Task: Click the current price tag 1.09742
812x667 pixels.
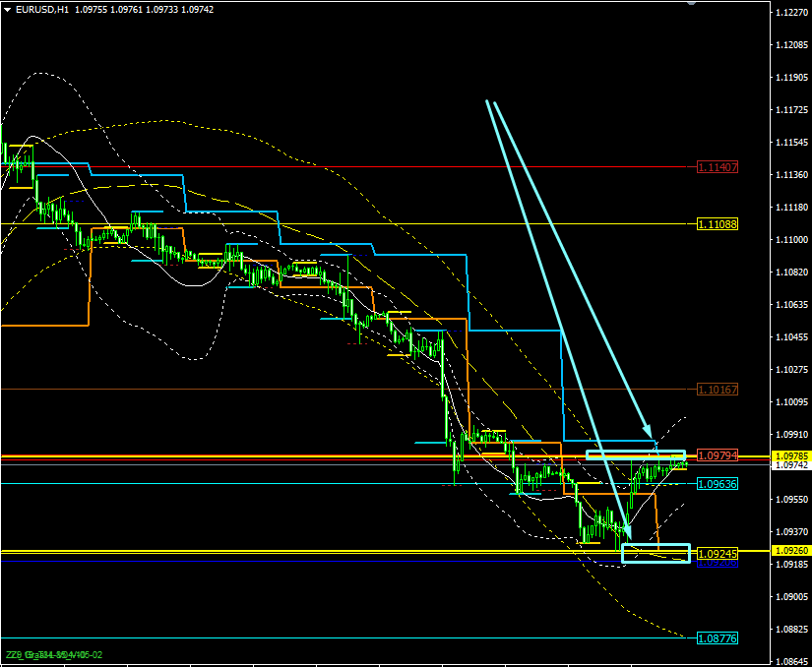Action: click(x=791, y=465)
